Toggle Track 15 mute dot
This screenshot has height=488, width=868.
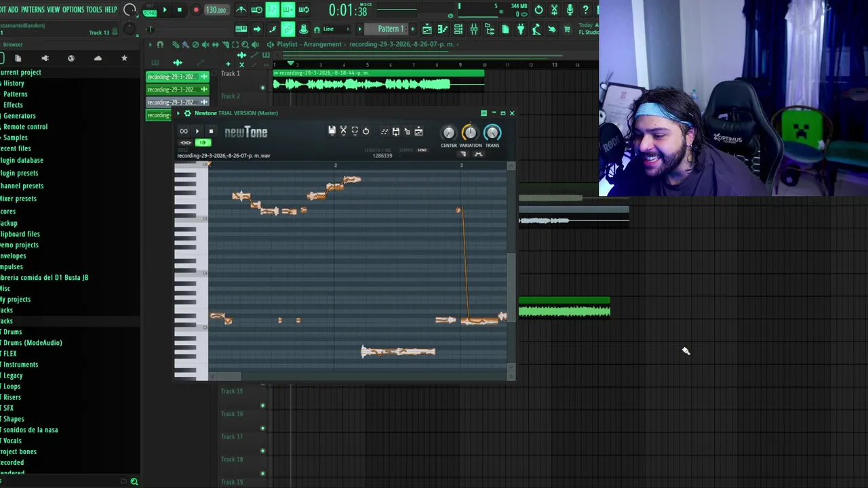point(262,405)
